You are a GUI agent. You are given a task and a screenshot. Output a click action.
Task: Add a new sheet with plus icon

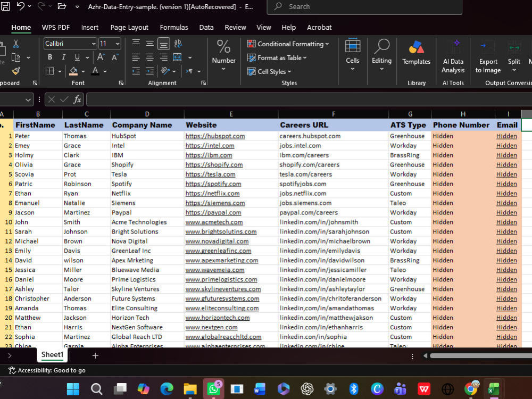[x=95, y=355]
